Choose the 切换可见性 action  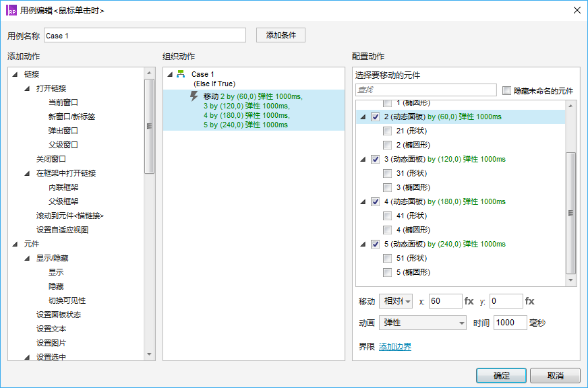click(67, 301)
